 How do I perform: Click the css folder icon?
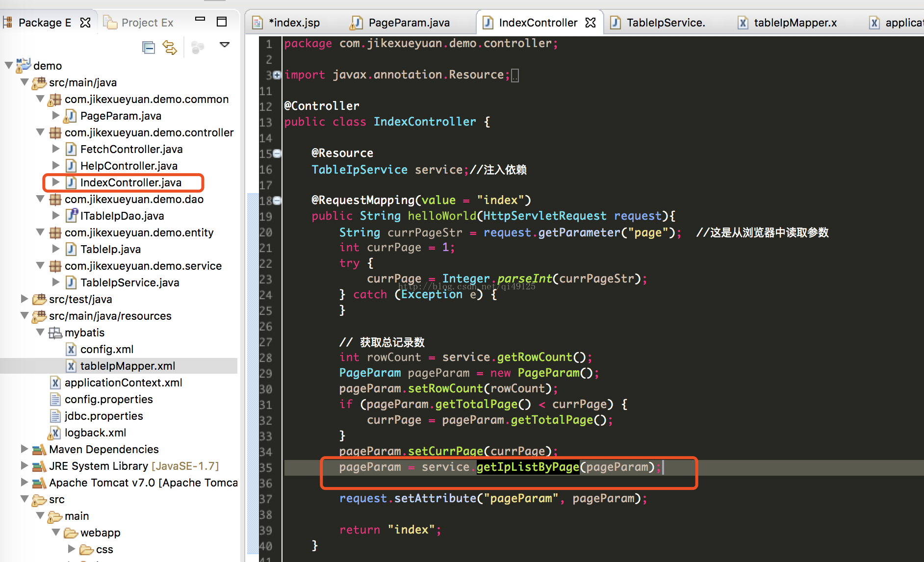click(87, 549)
